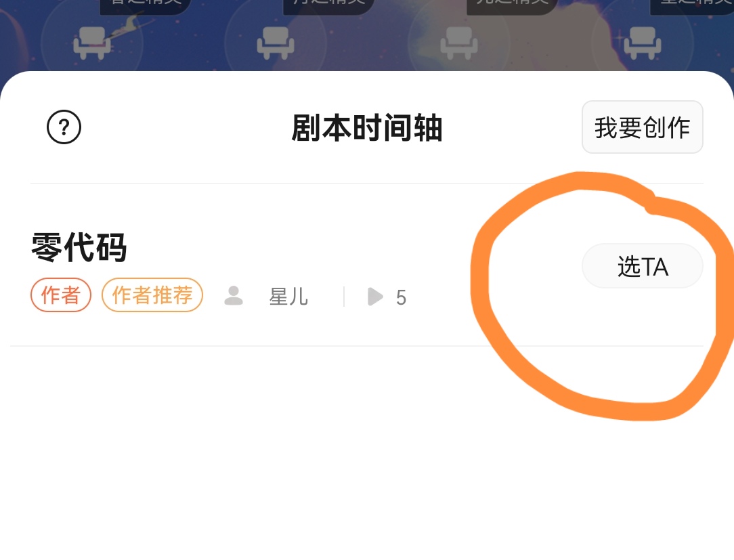Select the first empty sofa seat
734x560 pixels.
tap(92, 43)
